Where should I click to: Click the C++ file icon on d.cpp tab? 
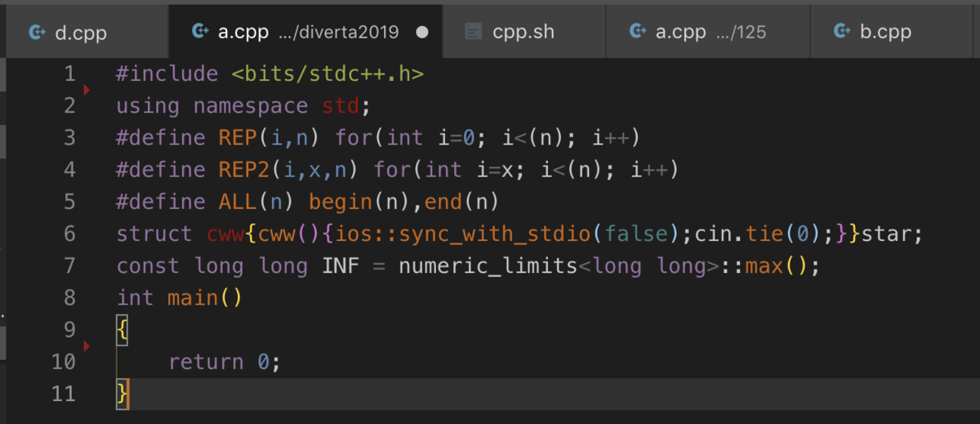pyautogui.click(x=36, y=33)
